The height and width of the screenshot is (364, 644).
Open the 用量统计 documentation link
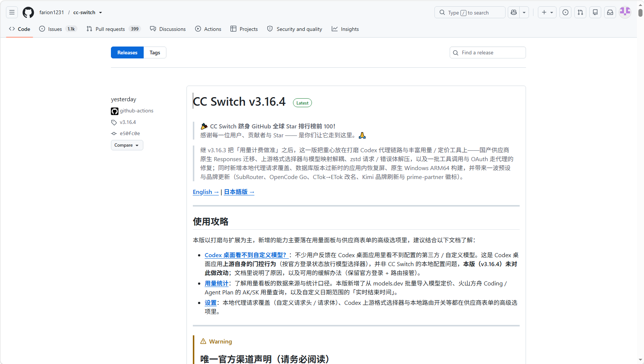click(x=217, y=283)
